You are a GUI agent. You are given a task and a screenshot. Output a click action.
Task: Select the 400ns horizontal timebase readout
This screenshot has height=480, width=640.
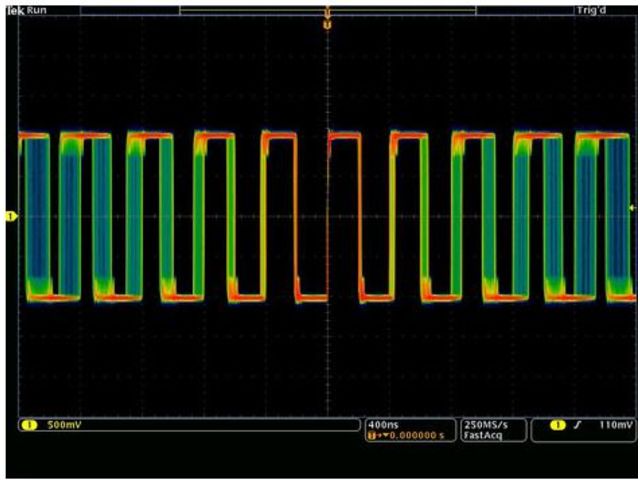(x=382, y=425)
